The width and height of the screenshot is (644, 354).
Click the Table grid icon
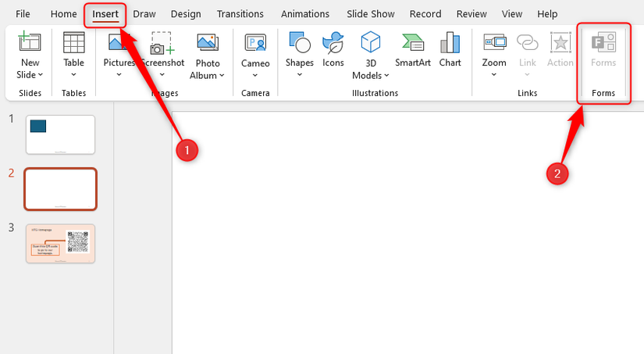point(73,42)
